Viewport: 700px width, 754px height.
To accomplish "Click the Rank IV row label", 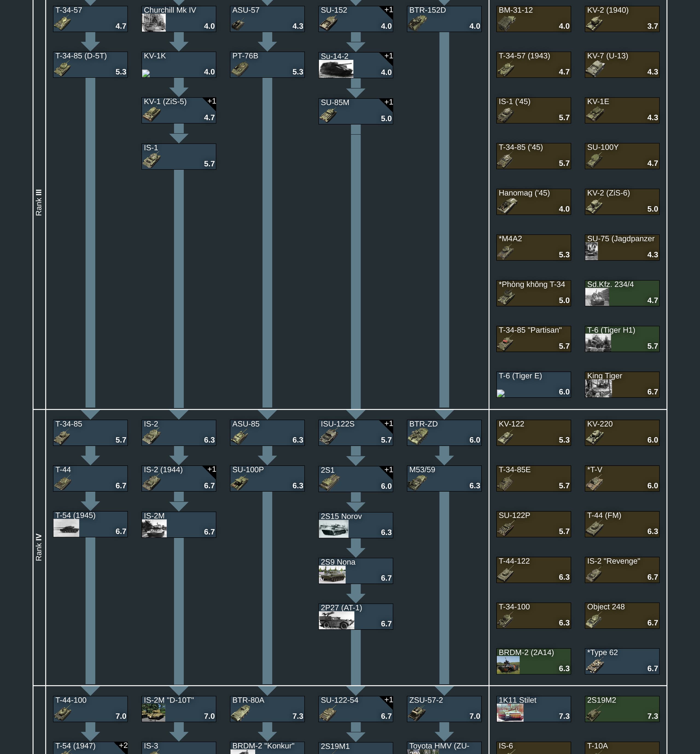I will click(39, 547).
